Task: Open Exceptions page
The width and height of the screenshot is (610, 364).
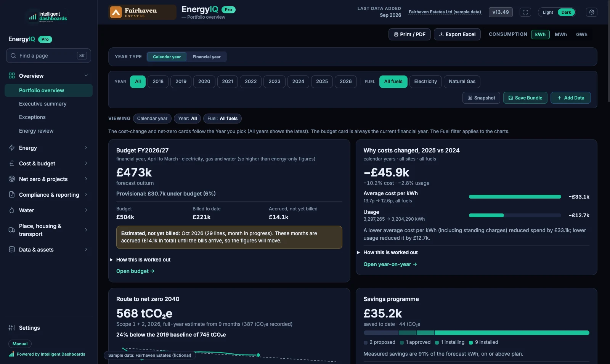Action: coord(48,117)
